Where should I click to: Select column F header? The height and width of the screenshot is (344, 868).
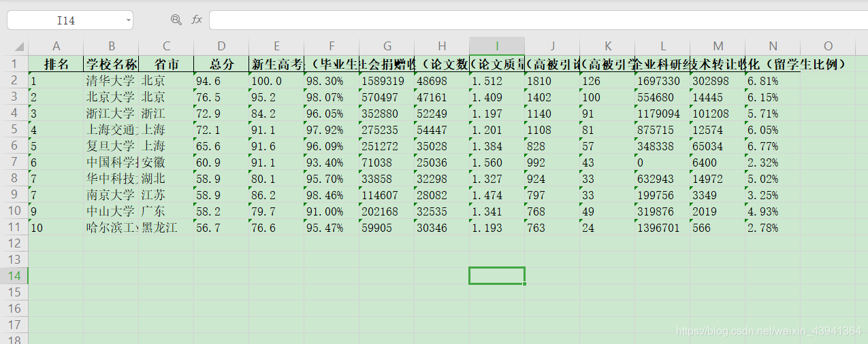click(332, 46)
